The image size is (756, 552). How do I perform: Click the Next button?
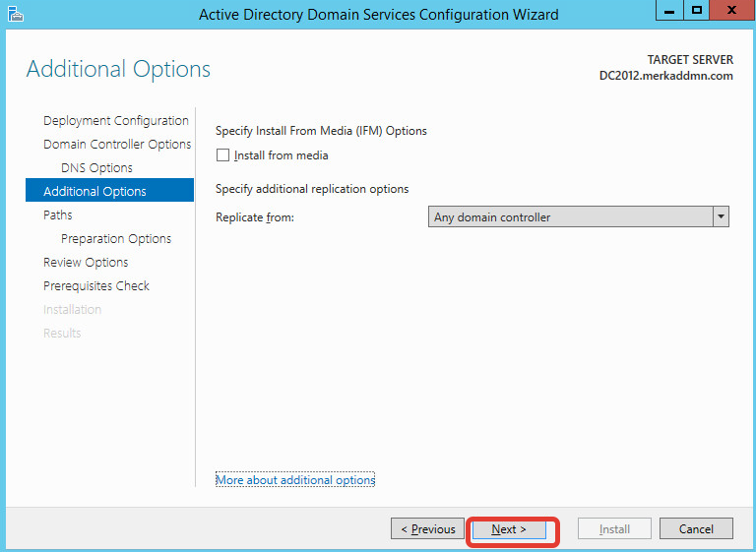pyautogui.click(x=509, y=528)
